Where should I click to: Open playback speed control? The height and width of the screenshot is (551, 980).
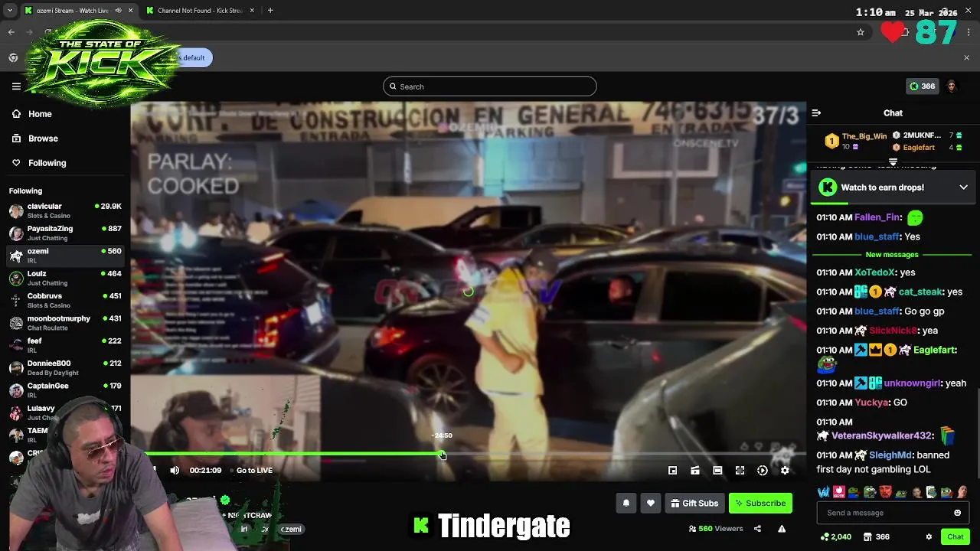click(763, 471)
